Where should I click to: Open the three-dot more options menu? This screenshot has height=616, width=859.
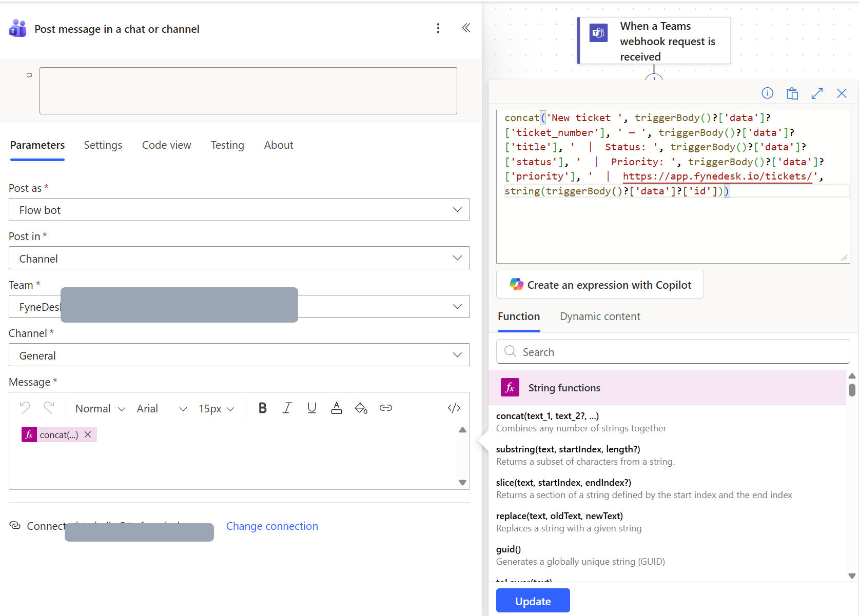pos(438,28)
